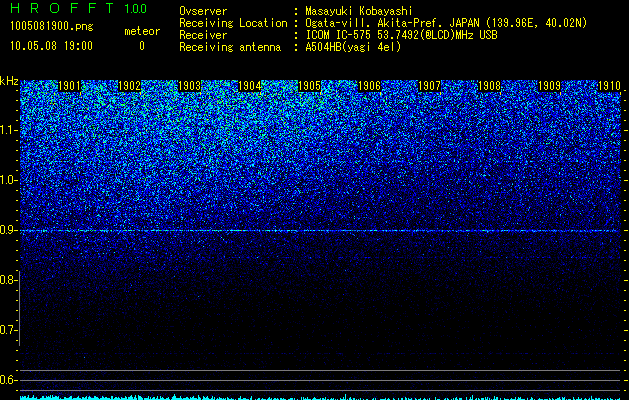
Task: Click the 1906 time marker
Action: click(369, 86)
